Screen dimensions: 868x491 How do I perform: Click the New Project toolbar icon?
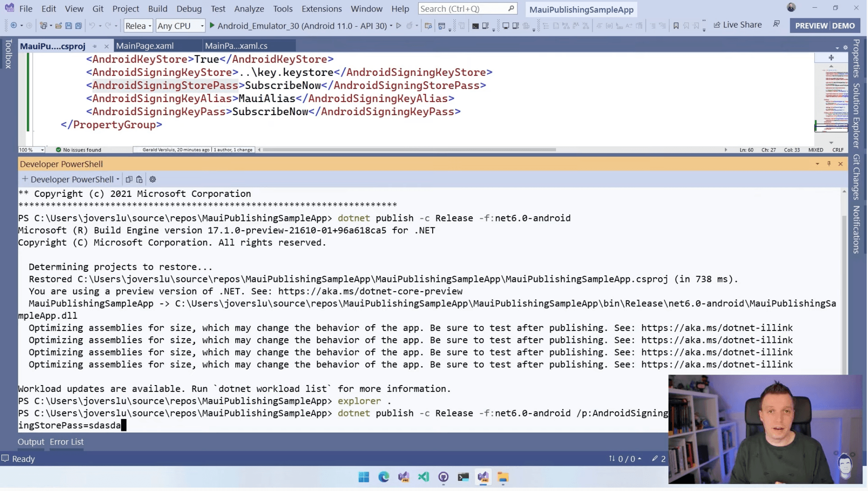[43, 26]
